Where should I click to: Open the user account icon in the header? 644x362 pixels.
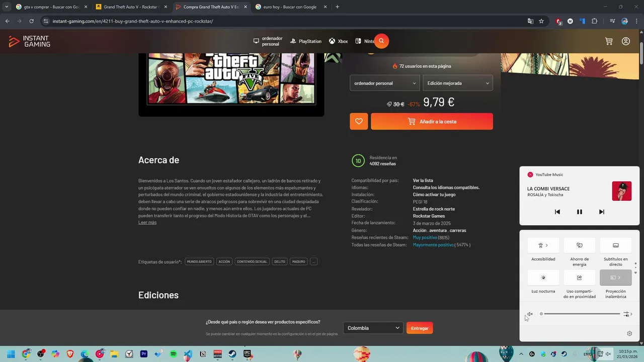click(x=626, y=41)
